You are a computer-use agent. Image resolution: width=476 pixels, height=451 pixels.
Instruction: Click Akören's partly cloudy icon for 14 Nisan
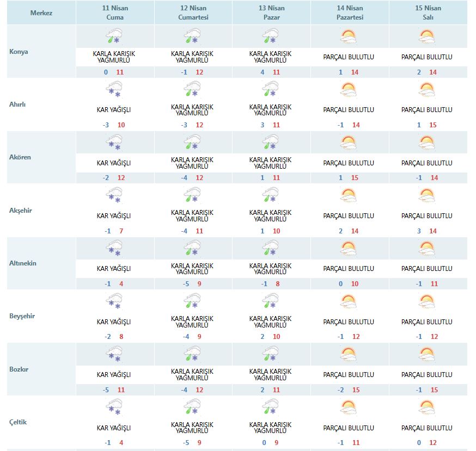pyautogui.click(x=349, y=143)
